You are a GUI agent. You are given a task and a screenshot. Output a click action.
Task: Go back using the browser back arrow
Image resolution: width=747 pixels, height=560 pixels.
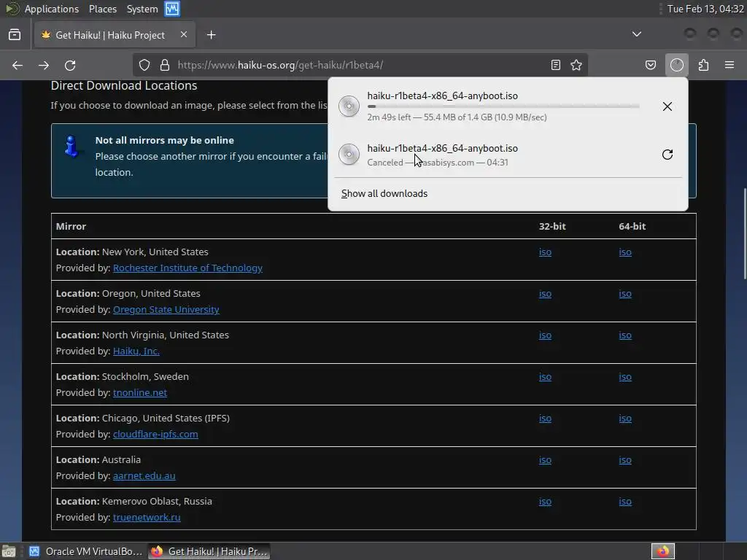tap(18, 65)
